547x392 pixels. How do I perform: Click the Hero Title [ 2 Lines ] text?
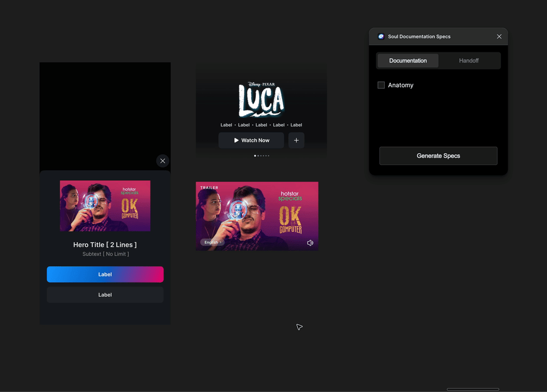coord(105,245)
